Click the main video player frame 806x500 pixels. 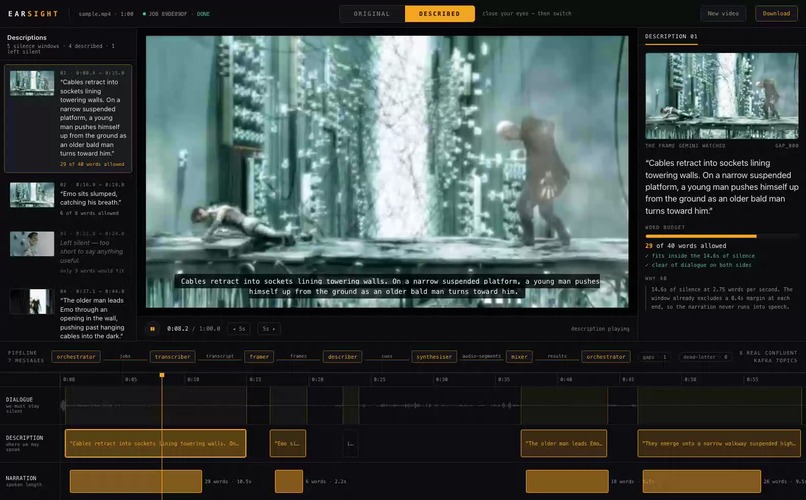click(x=387, y=172)
